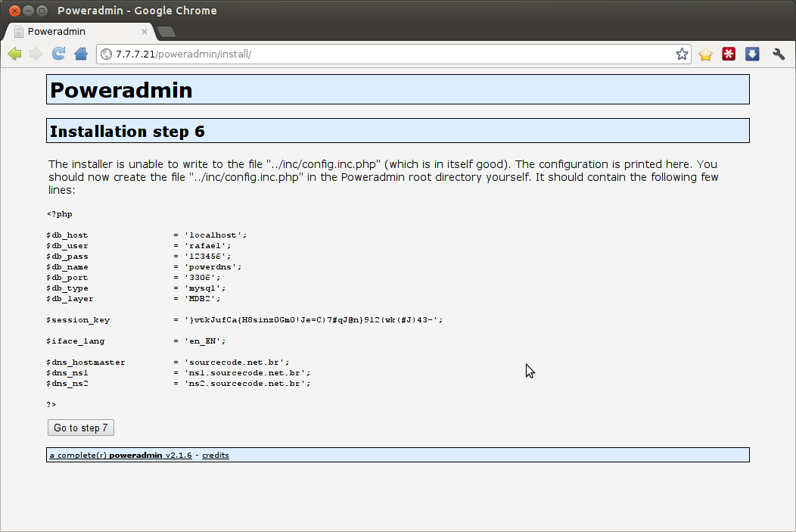
Task: Close the Chrome window
Action: click(x=14, y=11)
